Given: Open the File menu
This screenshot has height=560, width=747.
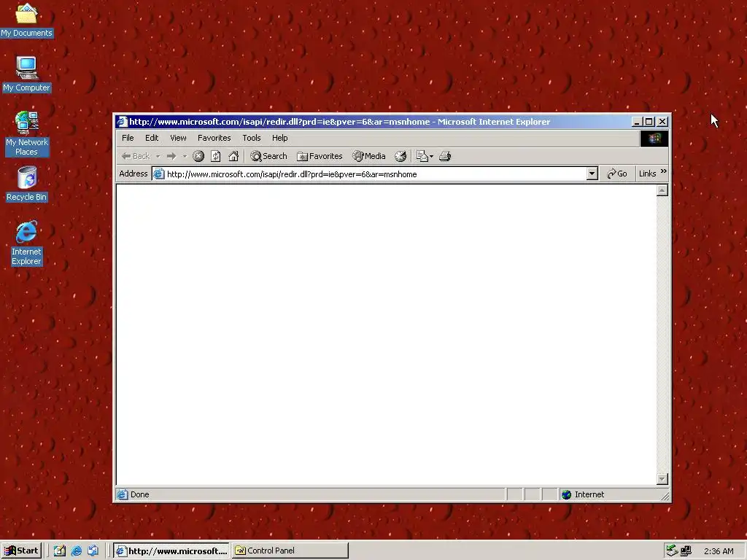Looking at the screenshot, I should click(128, 138).
